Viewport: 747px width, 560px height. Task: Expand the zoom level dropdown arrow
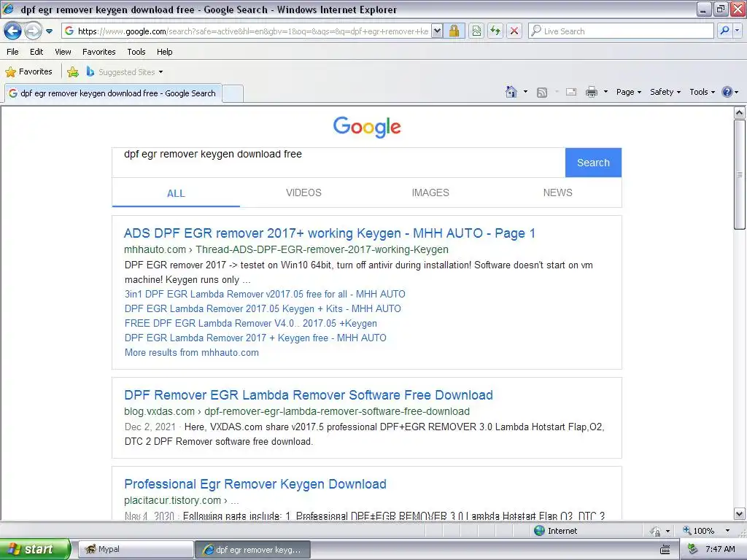coord(727,531)
